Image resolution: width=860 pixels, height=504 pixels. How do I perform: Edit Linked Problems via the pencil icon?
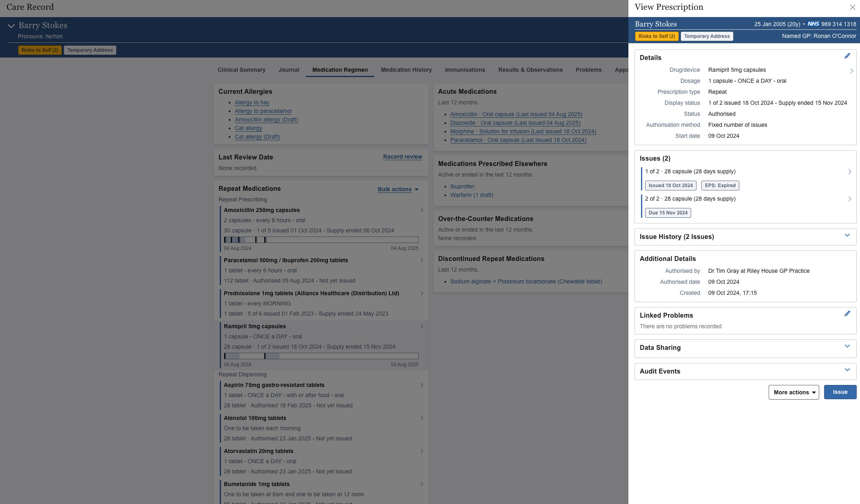point(847,314)
